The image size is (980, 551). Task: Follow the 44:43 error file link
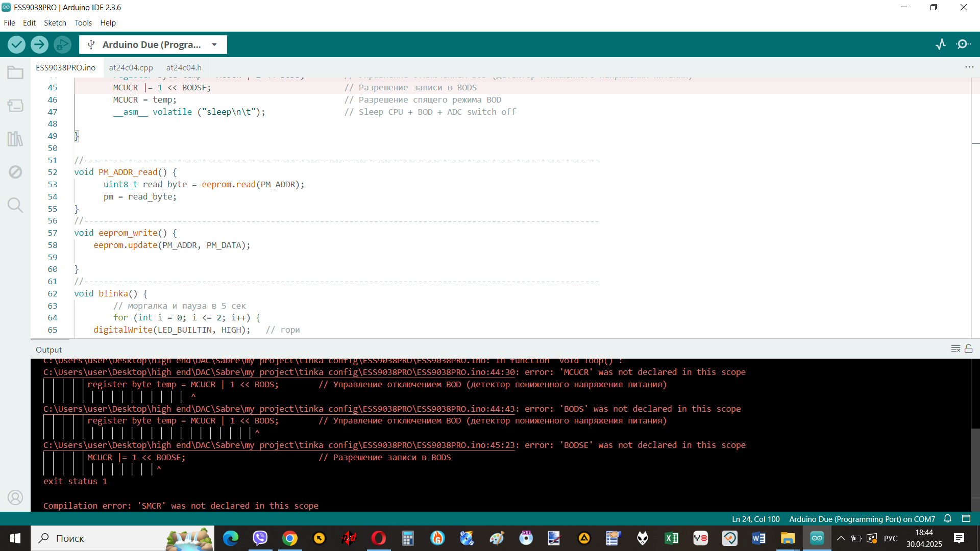[x=279, y=409]
